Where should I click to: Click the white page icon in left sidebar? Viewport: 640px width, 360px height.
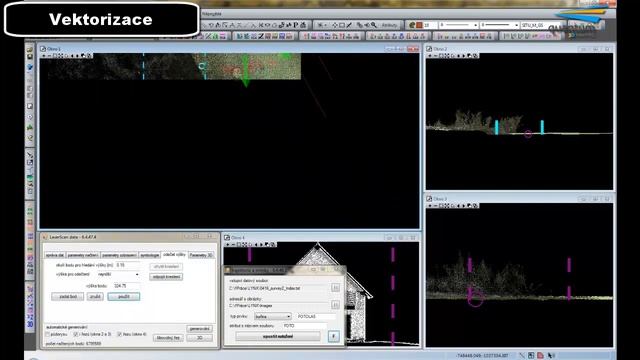[x=30, y=106]
